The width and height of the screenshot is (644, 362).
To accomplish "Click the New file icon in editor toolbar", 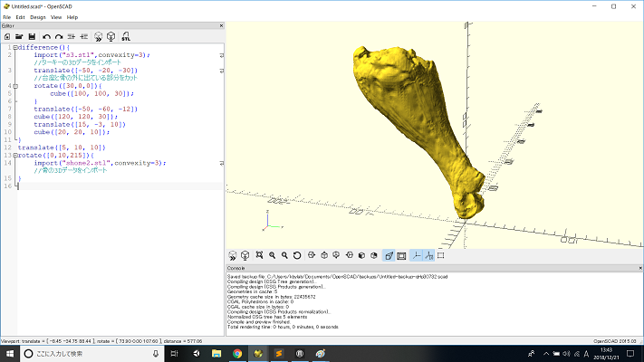I will (7, 37).
